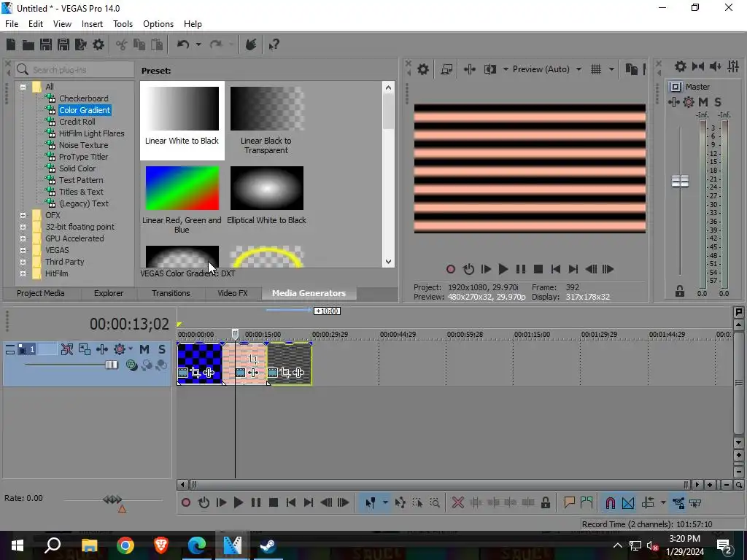Start recording from timeline transport
Viewport: 747px width, 560px height.
[x=186, y=503]
